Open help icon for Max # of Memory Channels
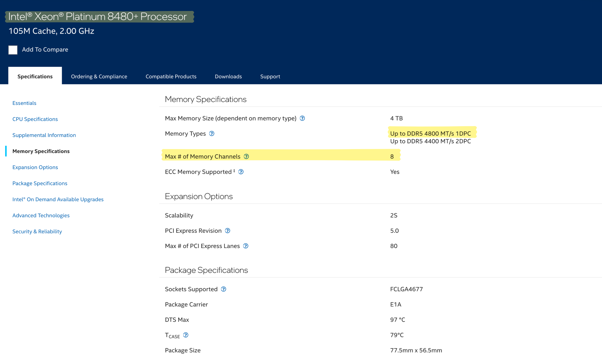 246,157
